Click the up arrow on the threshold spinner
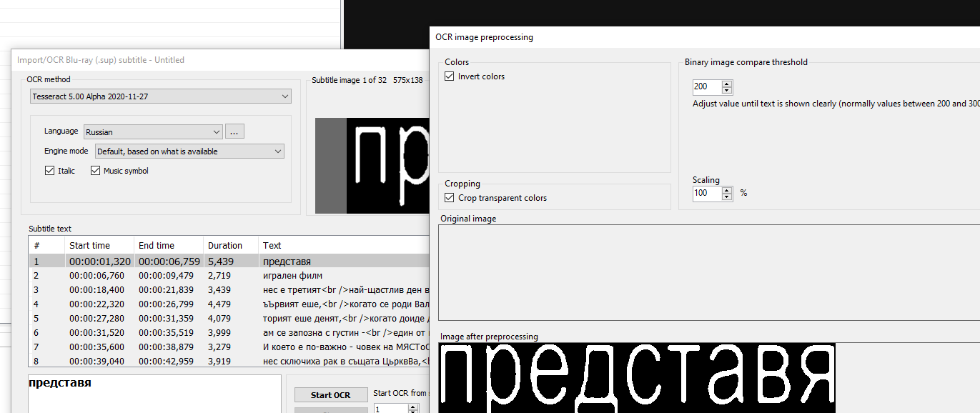This screenshot has width=980, height=413. 726,83
